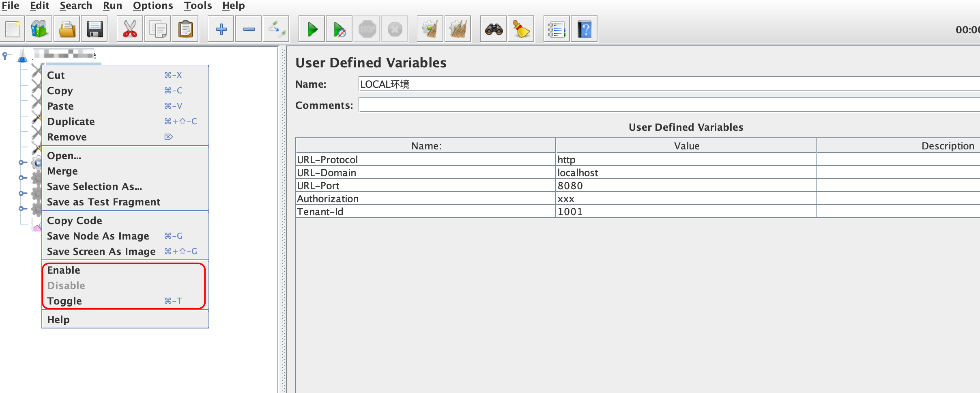
Task: Open Help with question mark icon
Action: pyautogui.click(x=585, y=29)
